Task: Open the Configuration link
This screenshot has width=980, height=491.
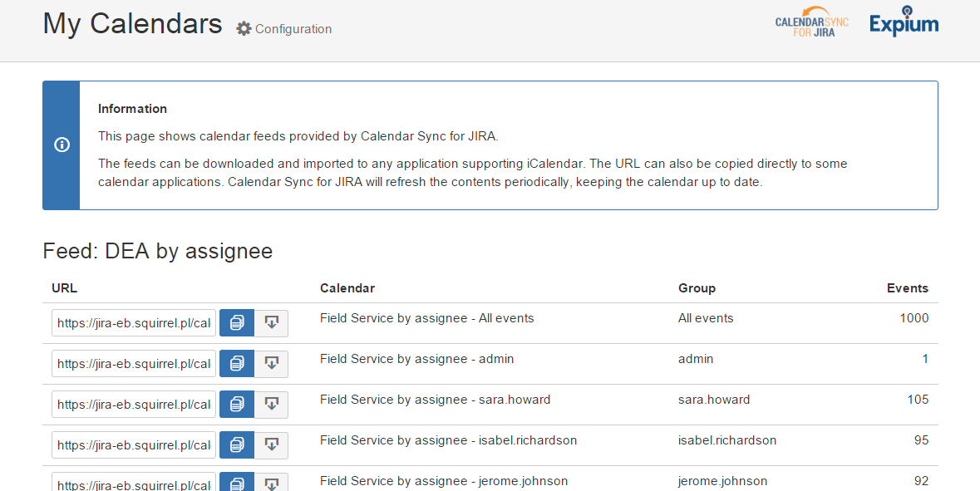Action: pos(284,29)
